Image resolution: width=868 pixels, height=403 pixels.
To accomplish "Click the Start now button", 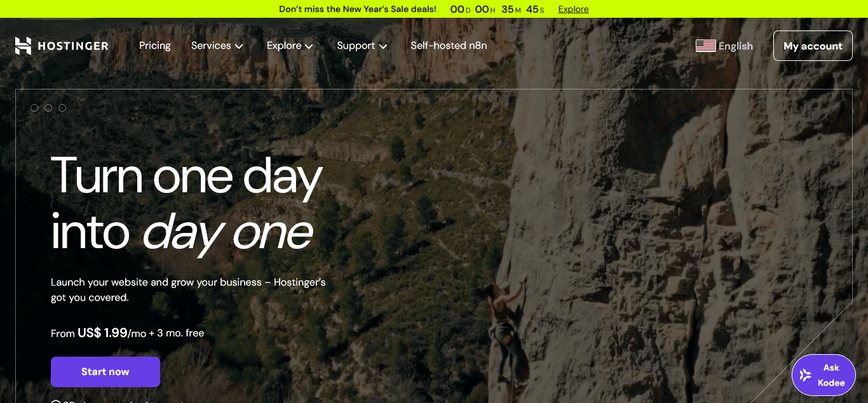I will click(105, 372).
